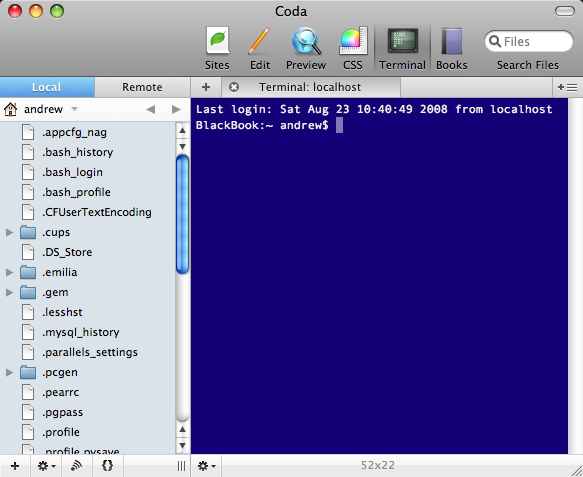Image resolution: width=583 pixels, height=477 pixels.
Task: Expand the .pcgen folder
Action: point(9,373)
